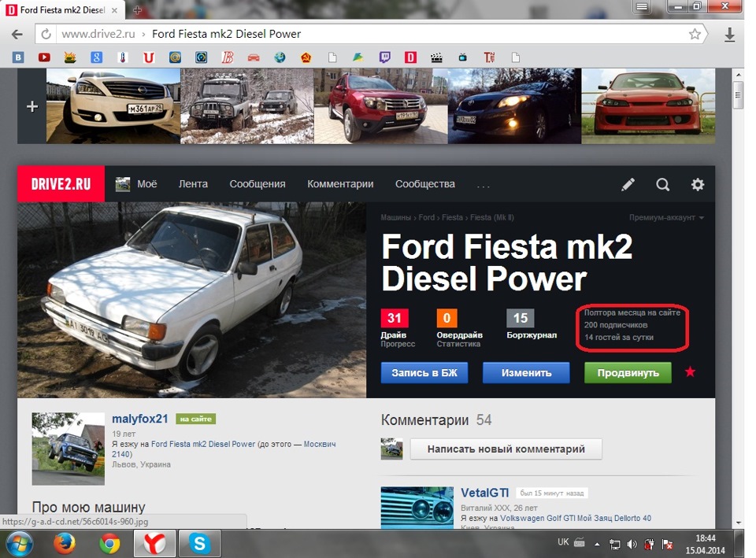Open the clapperboard movie bookmark
This screenshot has height=558, width=756.
[x=436, y=57]
